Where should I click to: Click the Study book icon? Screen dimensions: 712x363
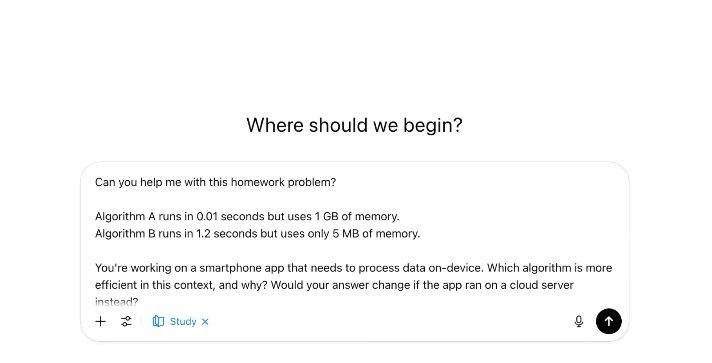[x=158, y=321]
